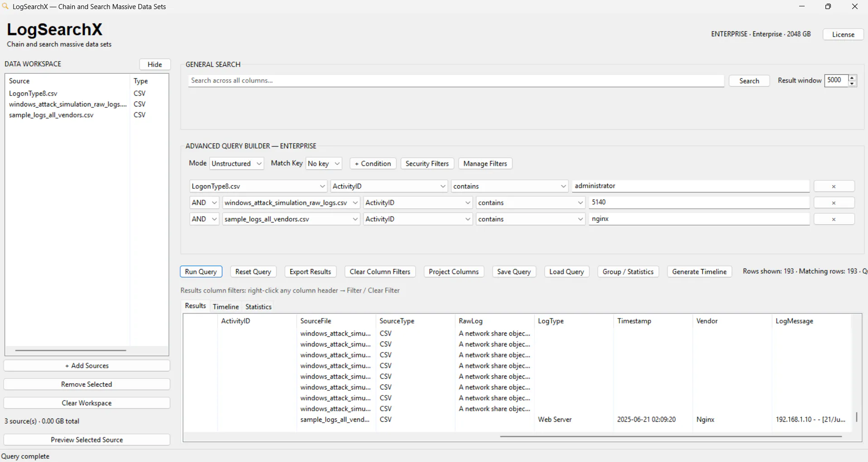Open the AND operator dropdown for nginx row
The height and width of the screenshot is (462, 868).
pos(204,219)
